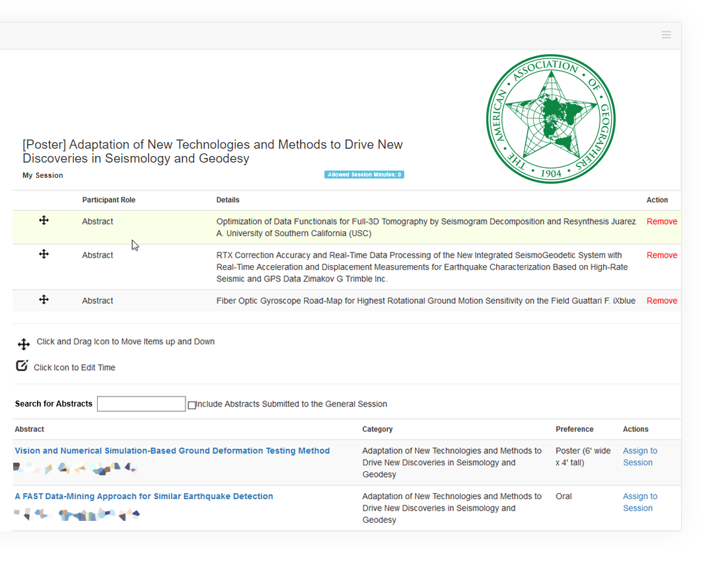Click the Details column header
This screenshot has width=728, height=585.
(x=227, y=200)
